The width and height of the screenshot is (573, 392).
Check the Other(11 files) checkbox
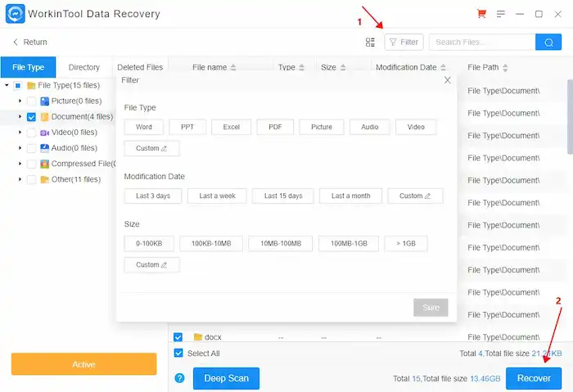(31, 179)
